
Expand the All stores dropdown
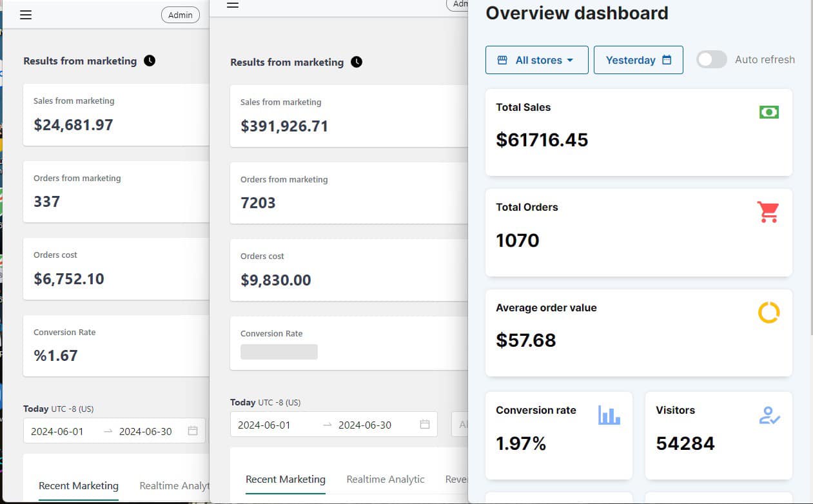pos(536,60)
